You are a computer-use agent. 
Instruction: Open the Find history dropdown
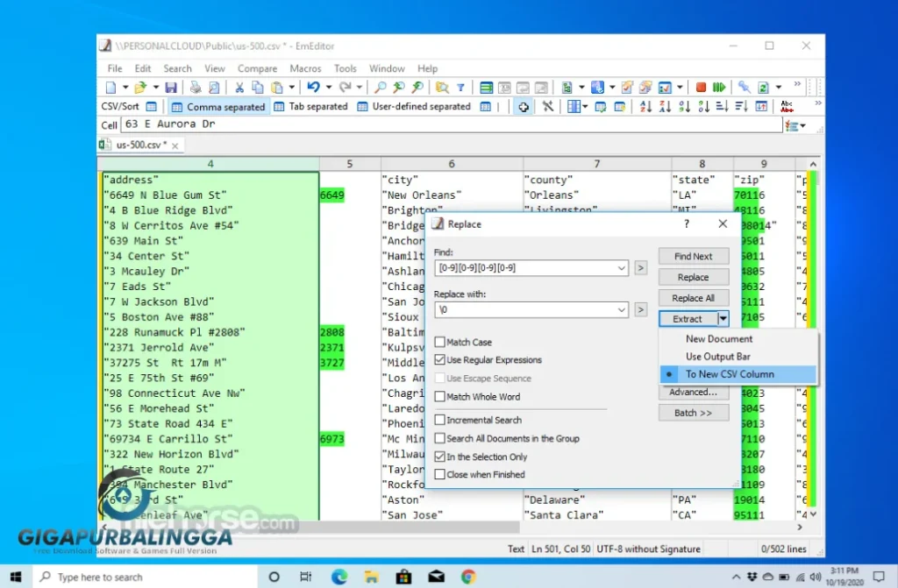point(623,267)
